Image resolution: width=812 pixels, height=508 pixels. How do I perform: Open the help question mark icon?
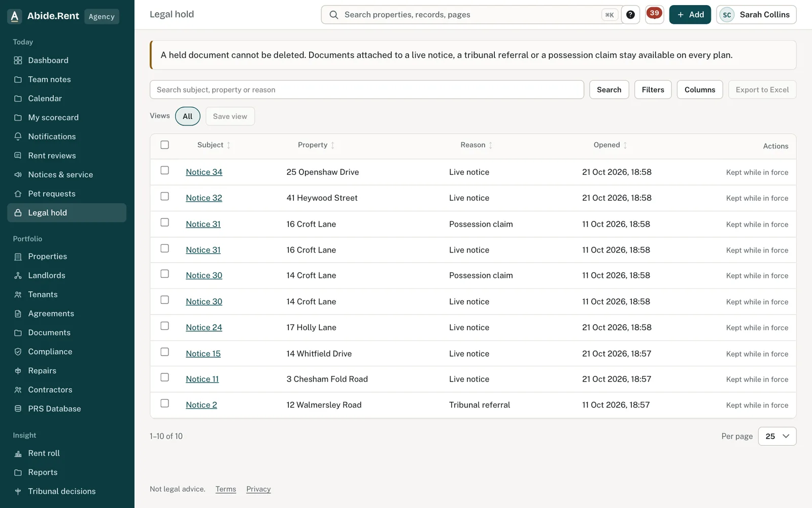point(630,15)
